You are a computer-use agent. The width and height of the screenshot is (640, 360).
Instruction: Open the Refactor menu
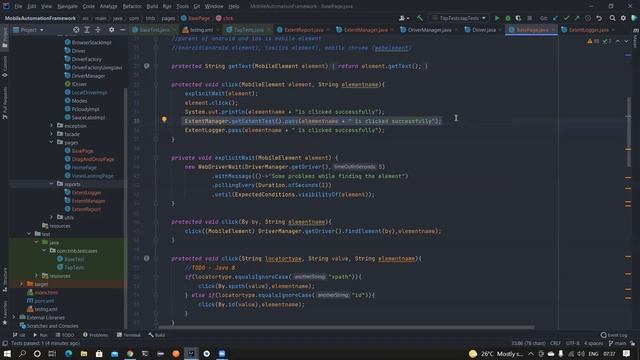tap(132, 6)
